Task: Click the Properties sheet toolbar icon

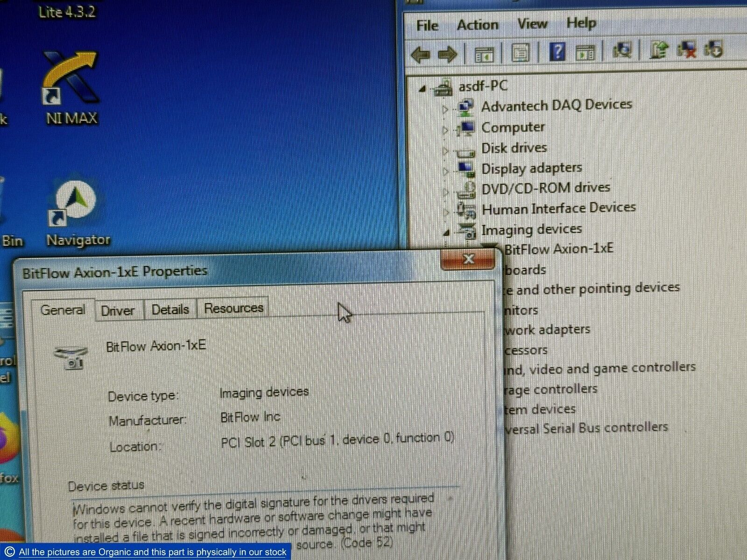Action: pyautogui.click(x=521, y=53)
